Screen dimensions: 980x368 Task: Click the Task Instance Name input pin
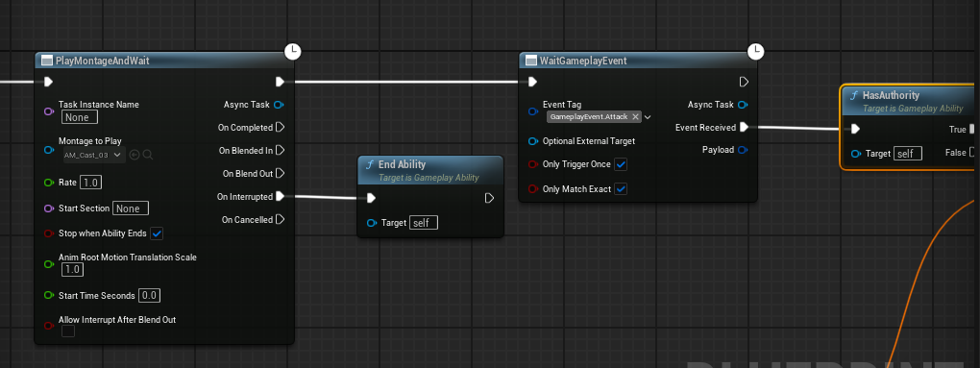[x=49, y=111]
